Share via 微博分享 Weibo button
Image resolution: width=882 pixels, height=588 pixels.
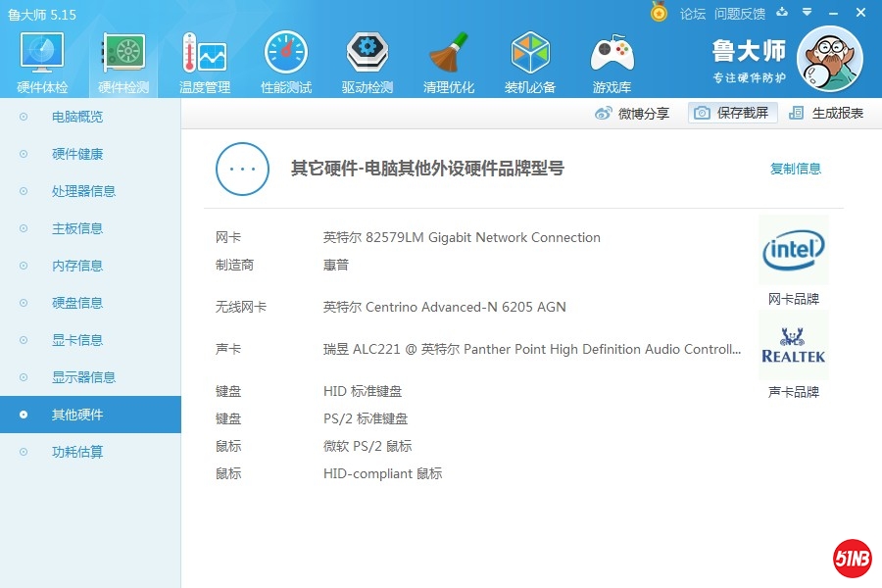(x=632, y=113)
